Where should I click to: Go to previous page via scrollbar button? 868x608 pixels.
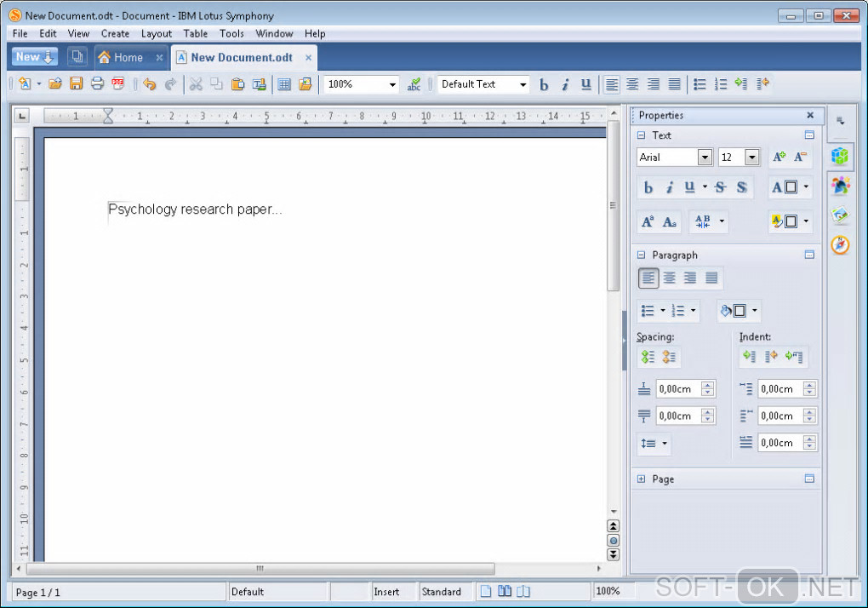614,526
